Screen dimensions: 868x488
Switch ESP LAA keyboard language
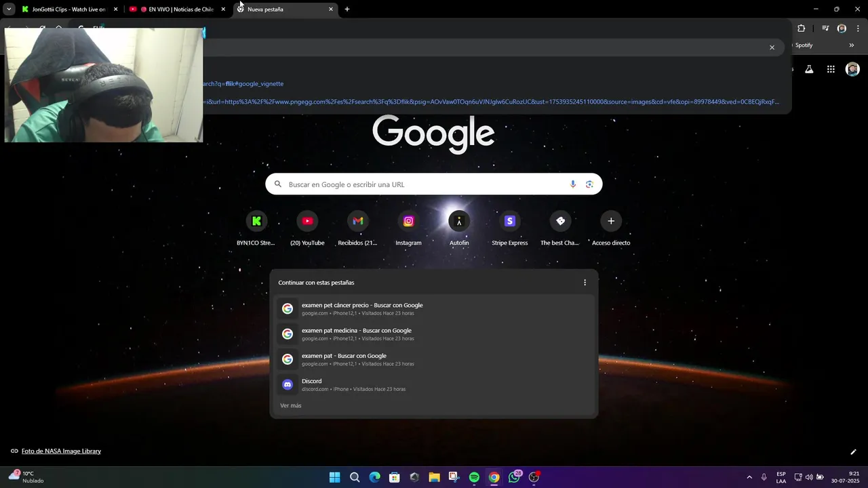781,477
